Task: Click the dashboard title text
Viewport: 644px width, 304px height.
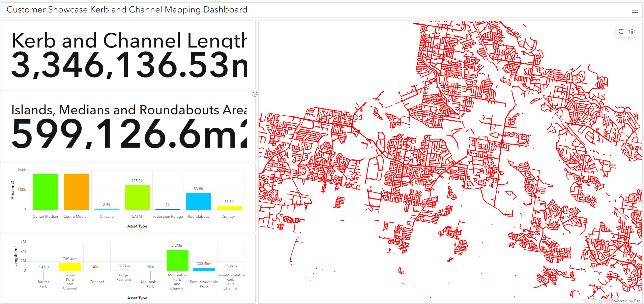Action: pos(127,9)
